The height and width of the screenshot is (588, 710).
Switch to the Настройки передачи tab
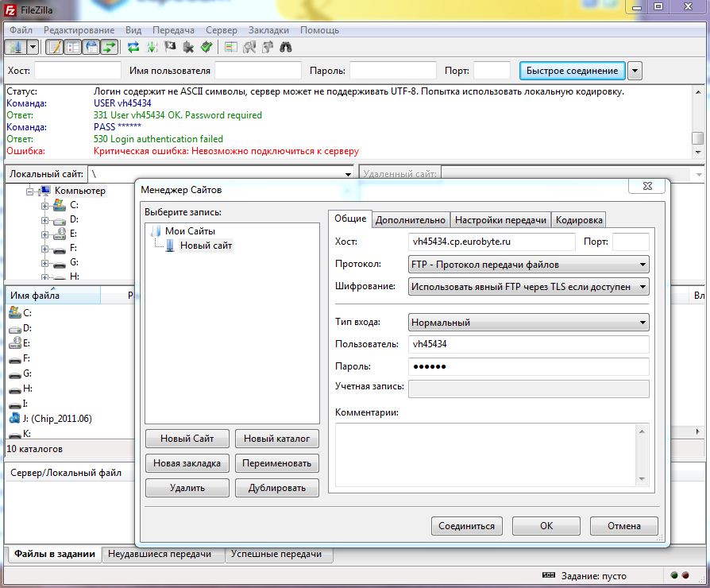(500, 220)
